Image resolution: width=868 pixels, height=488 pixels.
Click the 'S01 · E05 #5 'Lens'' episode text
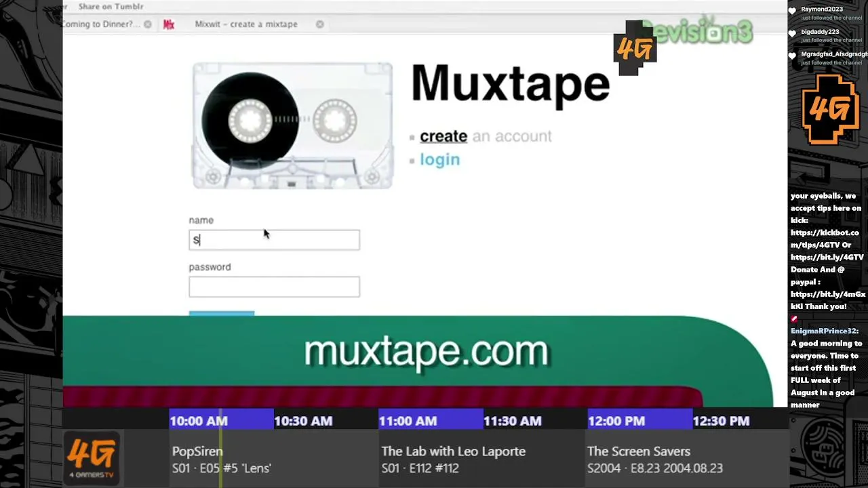tap(222, 468)
